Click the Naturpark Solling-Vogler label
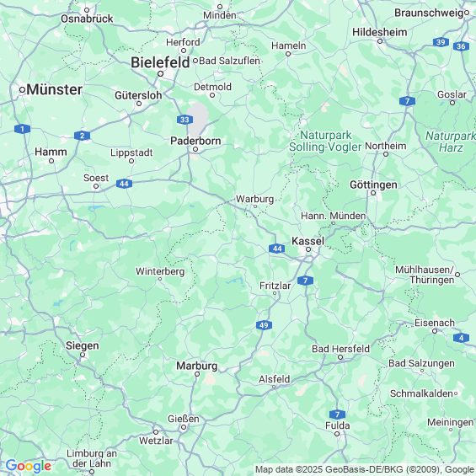Screen dimensions: 476x476 pos(325,141)
